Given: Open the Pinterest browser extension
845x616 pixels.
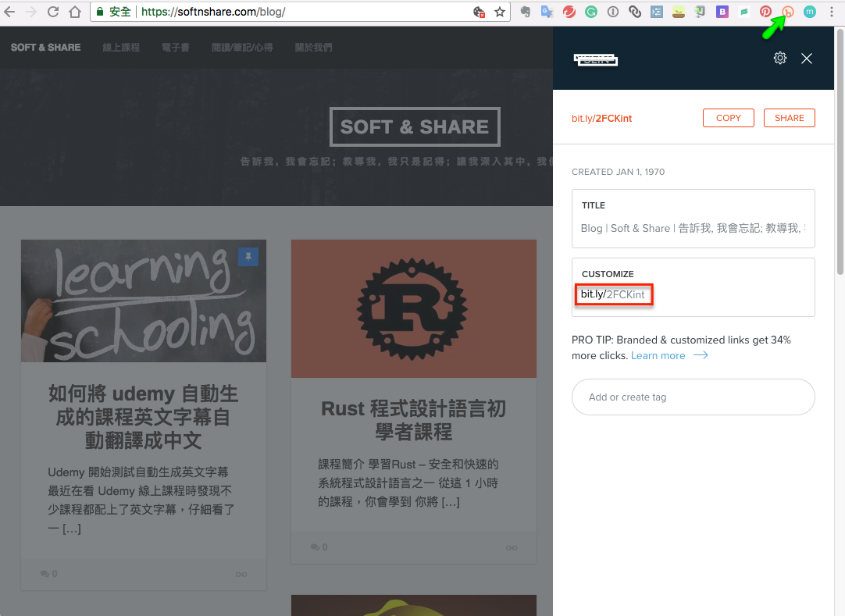Looking at the screenshot, I should pyautogui.click(x=765, y=12).
